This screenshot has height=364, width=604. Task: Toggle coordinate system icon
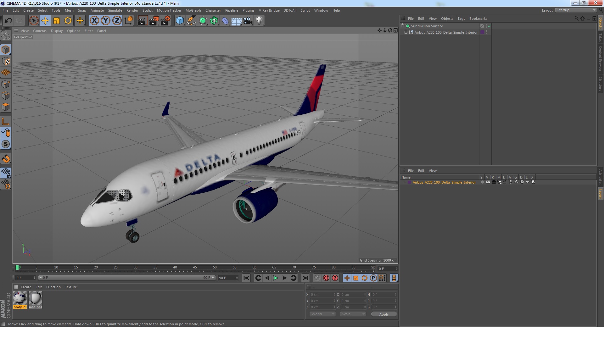click(128, 21)
